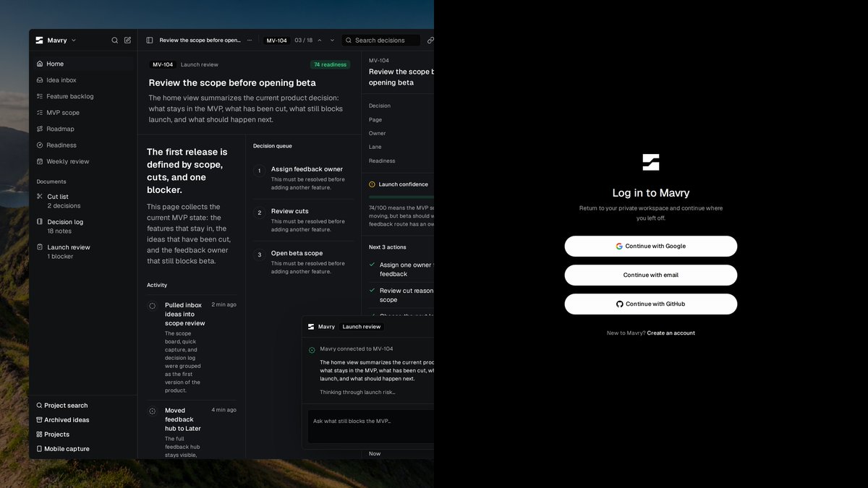Open the Mavry workspace dropdown

(x=56, y=40)
